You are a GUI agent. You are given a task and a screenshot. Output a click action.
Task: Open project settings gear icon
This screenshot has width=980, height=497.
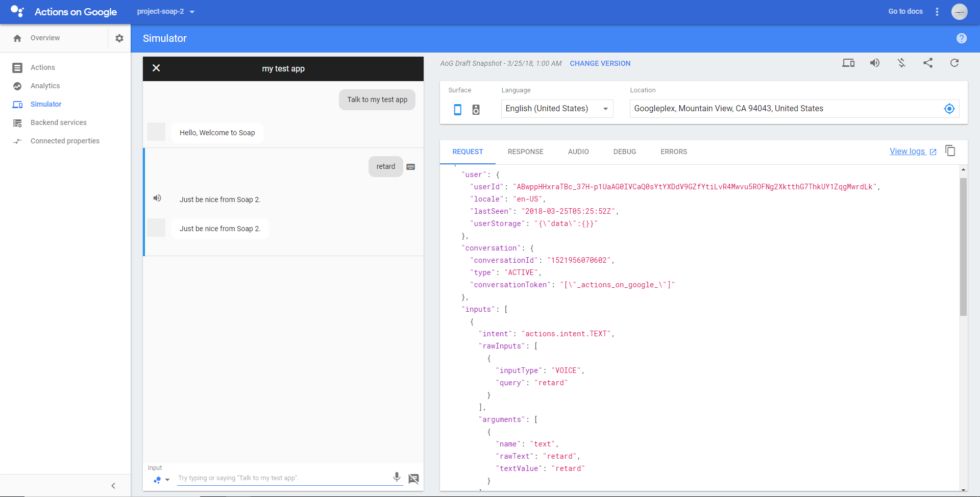119,38
